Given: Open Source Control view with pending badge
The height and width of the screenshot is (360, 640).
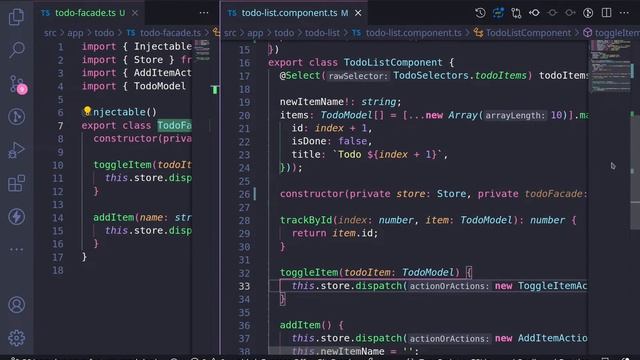Looking at the screenshot, I should pyautogui.click(x=17, y=84).
